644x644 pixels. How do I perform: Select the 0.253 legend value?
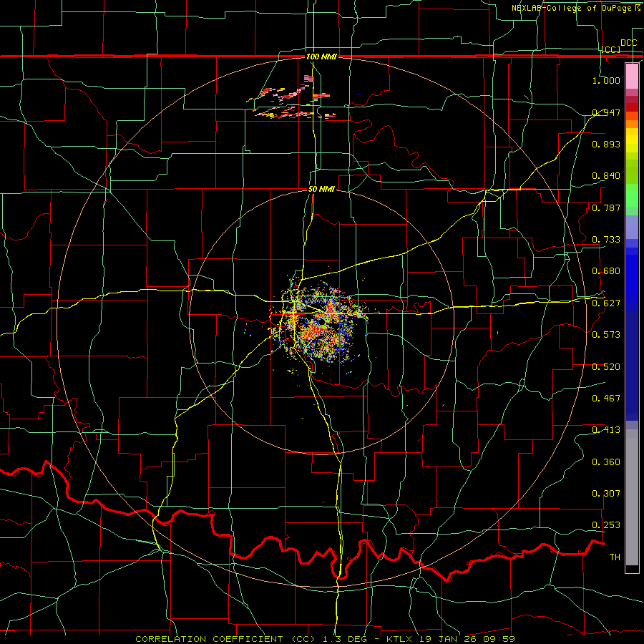[606, 525]
